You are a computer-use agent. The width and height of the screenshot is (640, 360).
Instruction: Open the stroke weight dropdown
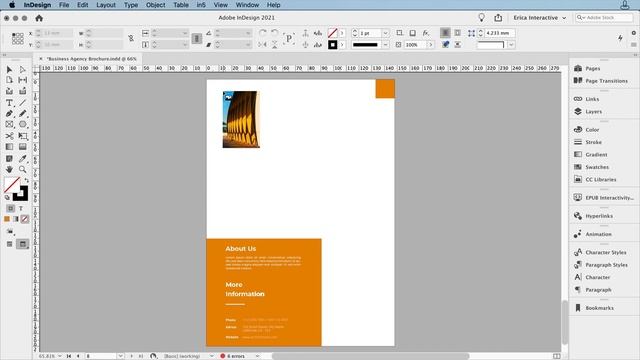tap(385, 33)
